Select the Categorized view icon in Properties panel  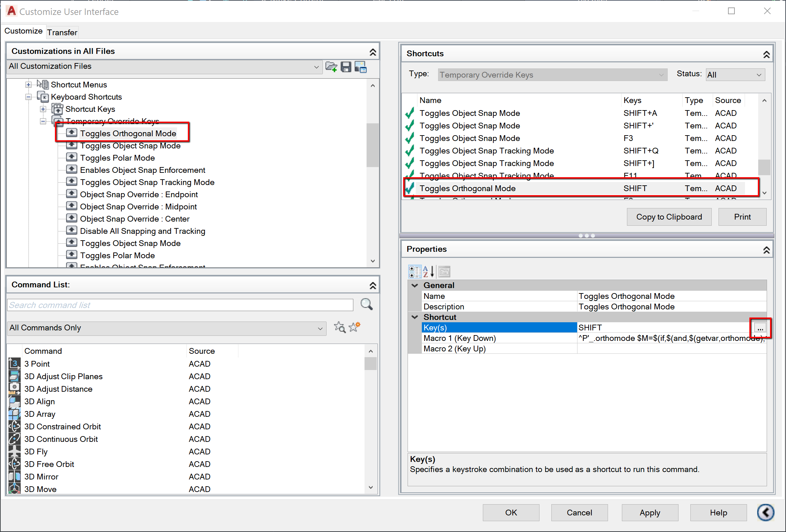click(414, 271)
